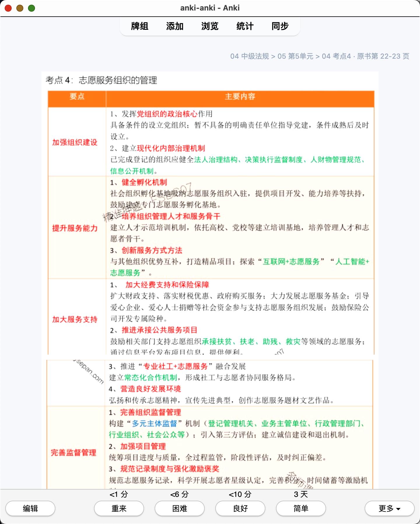Start 同步 sync from the top bar

(280, 26)
